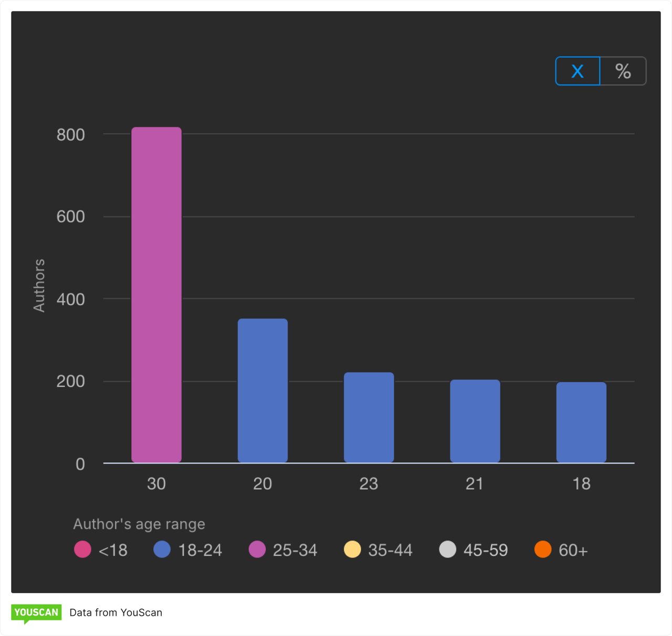The height and width of the screenshot is (636, 672).
Task: Toggle the 18-24 blue legend dot
Action: pyautogui.click(x=162, y=549)
